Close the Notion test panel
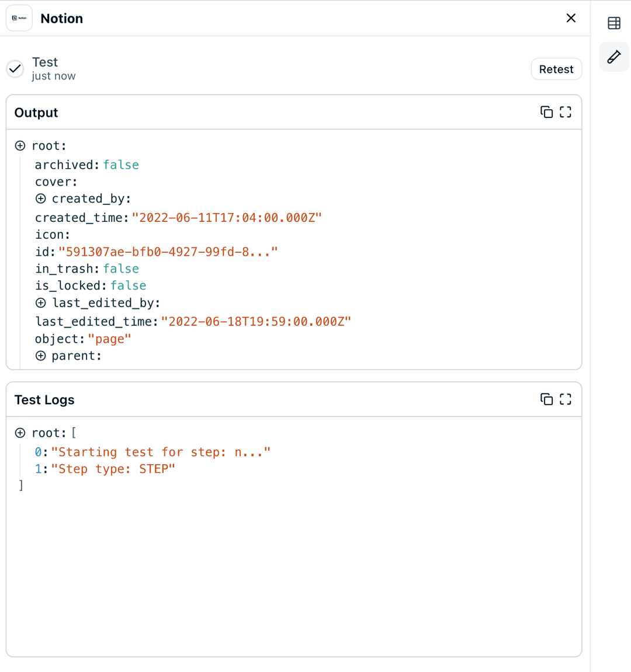The height and width of the screenshot is (672, 631). pos(571,18)
